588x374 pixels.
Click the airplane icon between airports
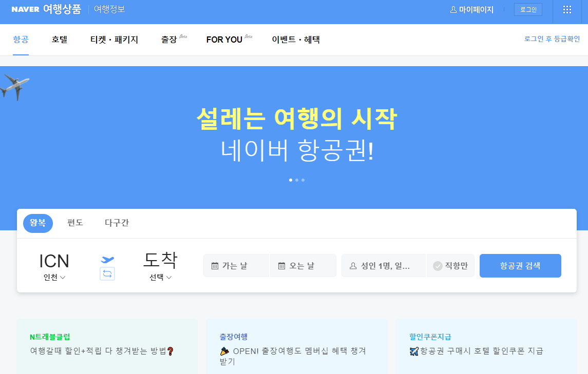click(x=107, y=259)
